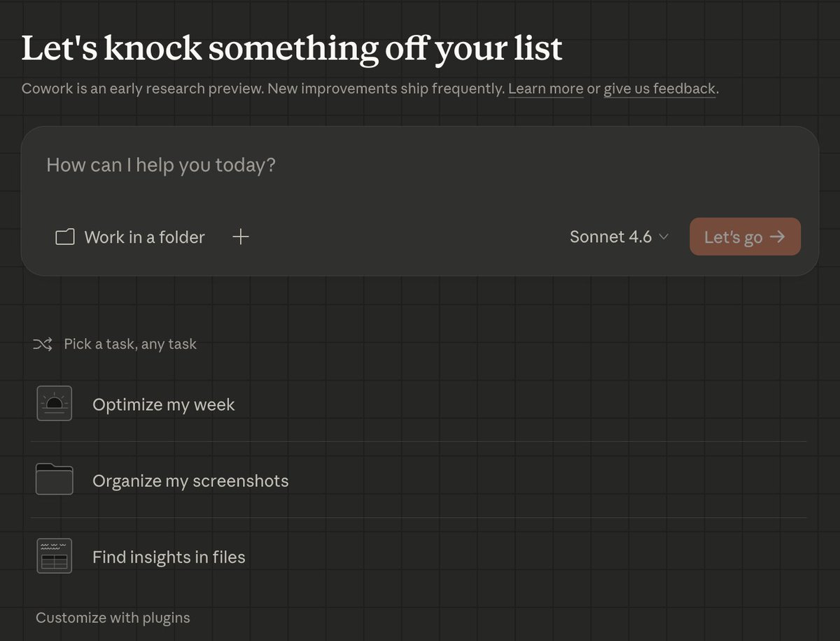This screenshot has width=840, height=641.
Task: Click the plus icon to add attachments
Action: pyautogui.click(x=241, y=237)
